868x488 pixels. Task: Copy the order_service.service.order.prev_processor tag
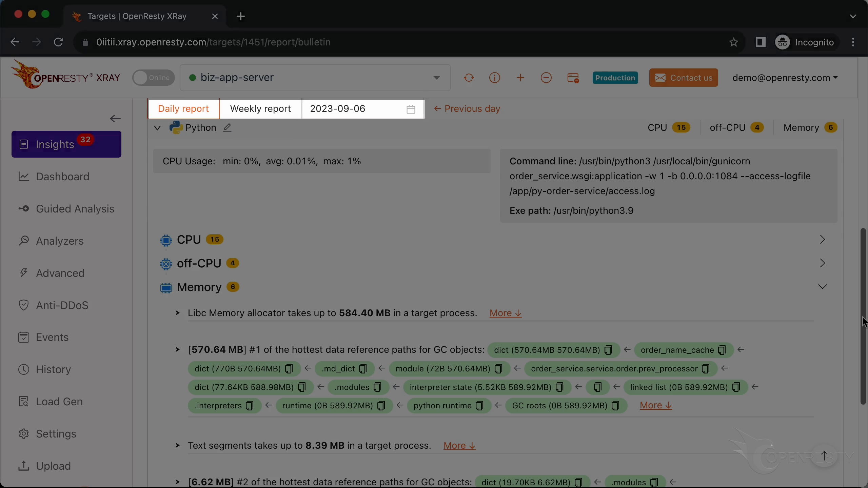[x=706, y=369]
